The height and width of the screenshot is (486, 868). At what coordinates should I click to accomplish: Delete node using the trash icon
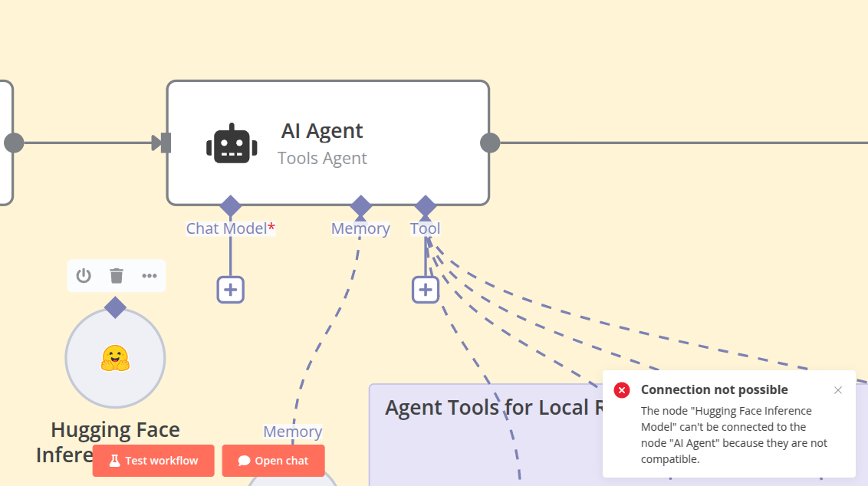117,276
